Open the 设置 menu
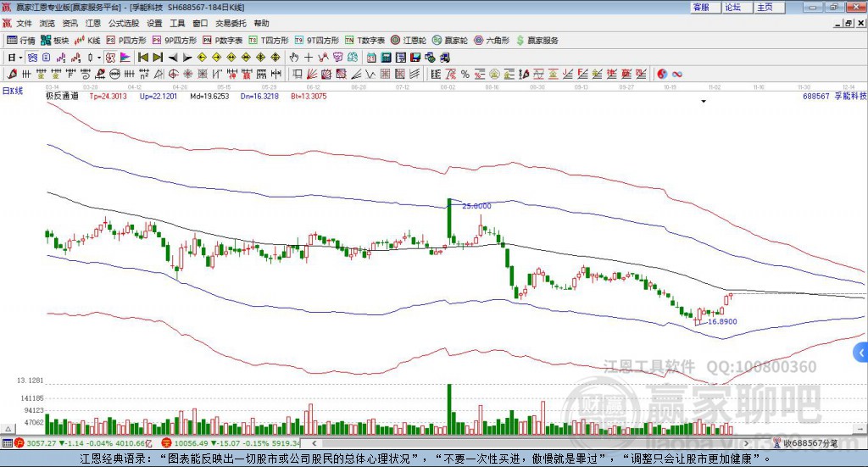This screenshot has width=868, height=467. coord(154,23)
